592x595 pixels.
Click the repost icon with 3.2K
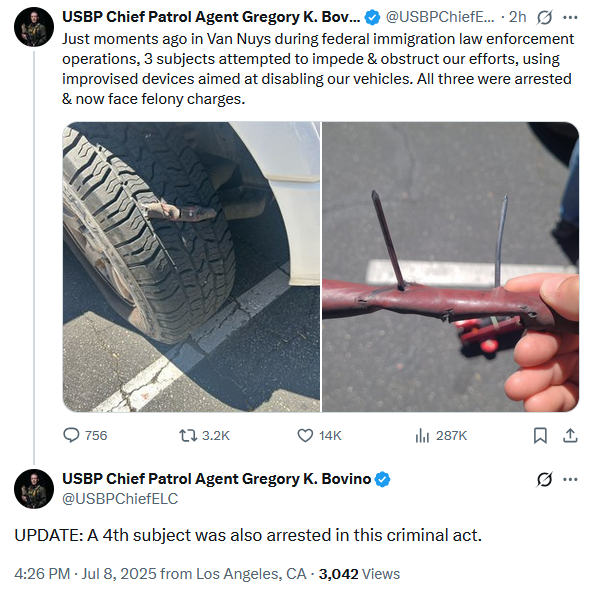(188, 435)
